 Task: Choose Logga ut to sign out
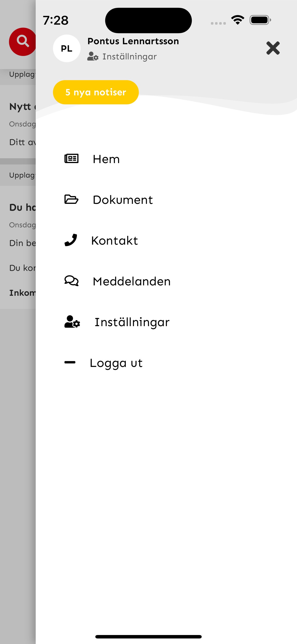click(116, 363)
